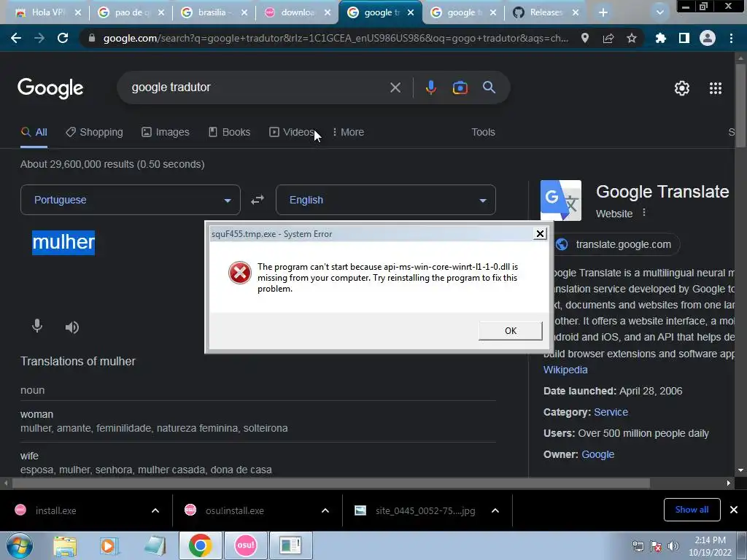Open a new tab with the plus button

click(603, 12)
